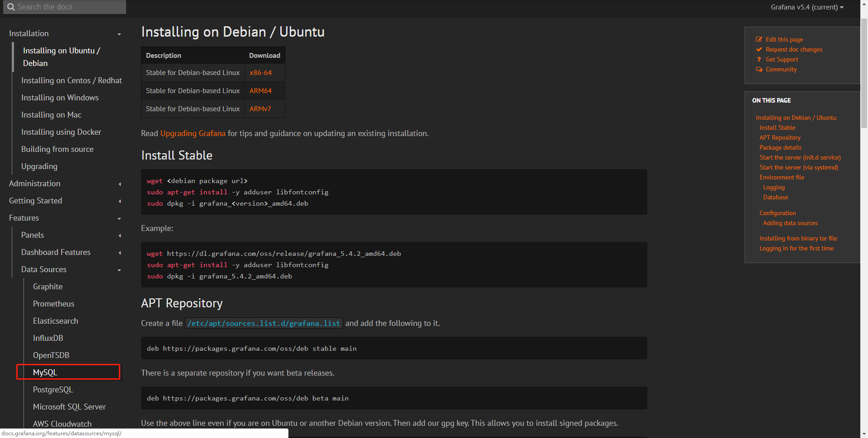Collapse the Installation section arrow
868x438 pixels.
(x=119, y=34)
